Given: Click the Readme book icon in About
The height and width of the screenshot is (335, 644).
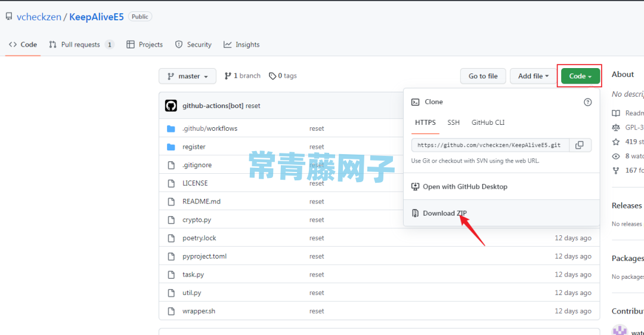Looking at the screenshot, I should [615, 113].
